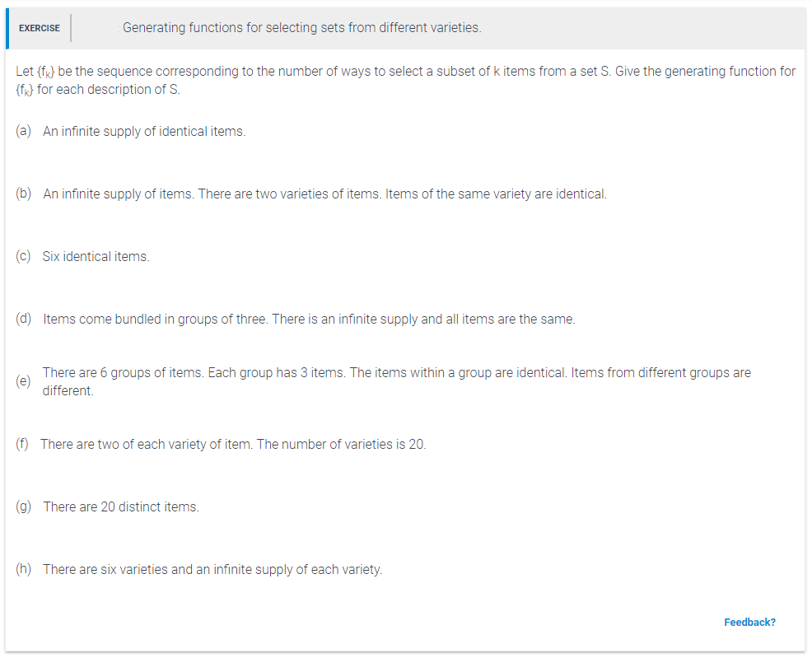Click the (d) part label
Image resolution: width=812 pixels, height=658 pixels.
pos(24,319)
